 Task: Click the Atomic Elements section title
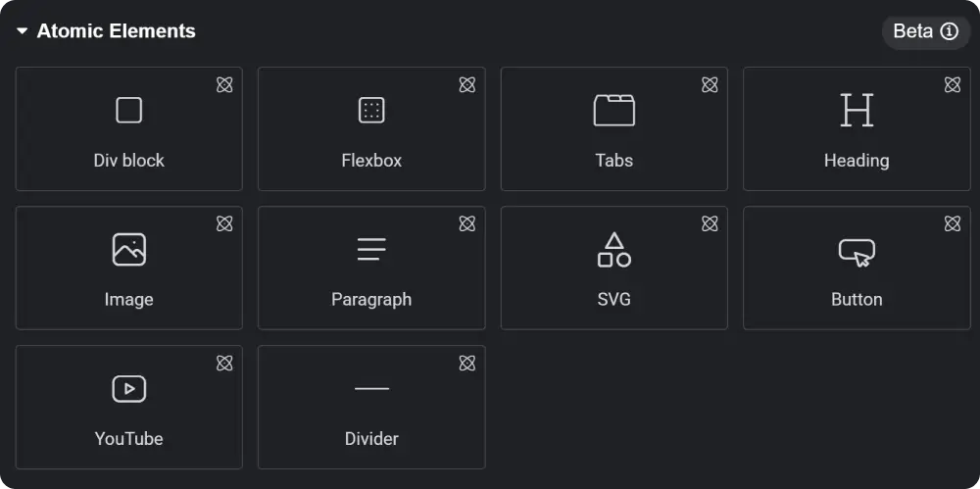(x=116, y=31)
